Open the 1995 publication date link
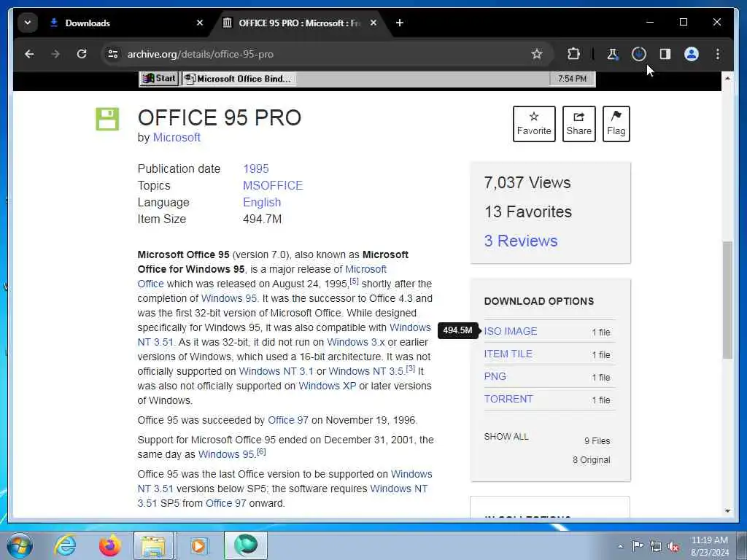This screenshot has height=560, width=747. pos(256,169)
